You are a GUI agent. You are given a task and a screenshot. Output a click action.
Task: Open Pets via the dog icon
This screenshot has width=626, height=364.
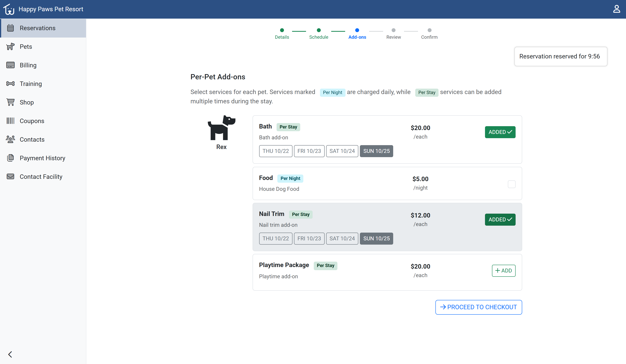tap(10, 46)
